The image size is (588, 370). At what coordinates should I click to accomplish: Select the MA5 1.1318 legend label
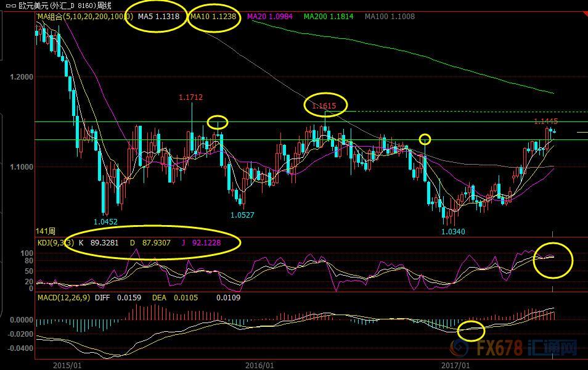(x=158, y=17)
